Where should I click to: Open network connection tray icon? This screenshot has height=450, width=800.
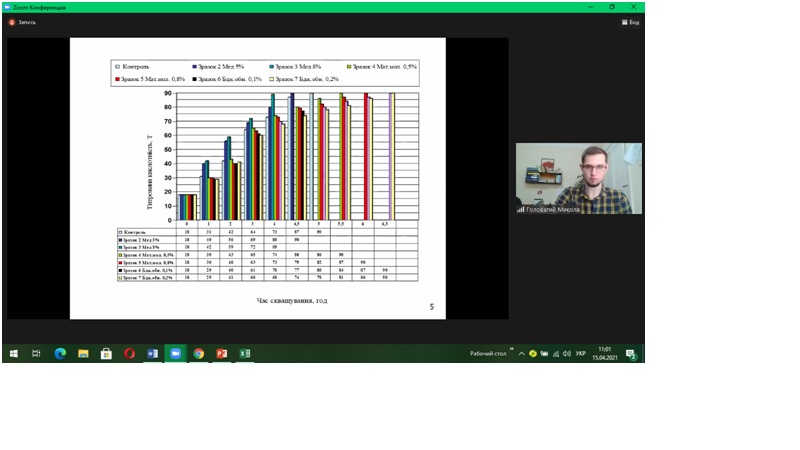[x=556, y=354]
